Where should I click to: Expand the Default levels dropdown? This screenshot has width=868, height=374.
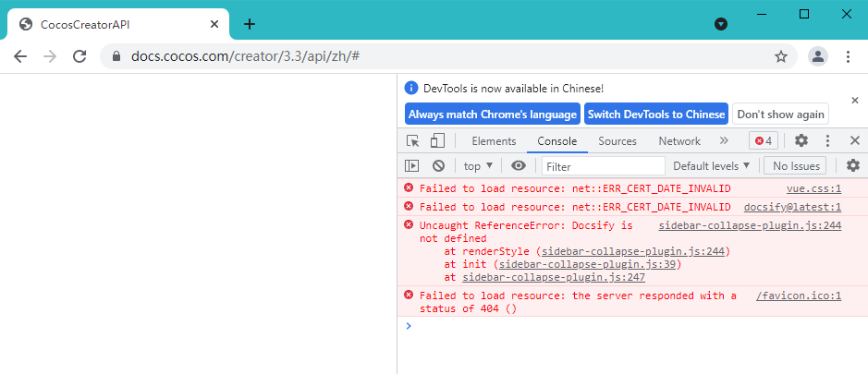[x=712, y=166]
